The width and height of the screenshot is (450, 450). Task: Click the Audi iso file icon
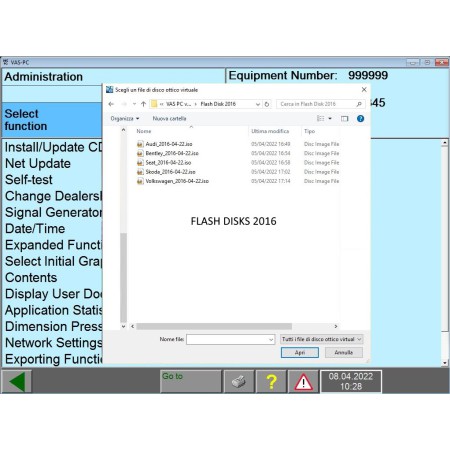click(x=140, y=144)
